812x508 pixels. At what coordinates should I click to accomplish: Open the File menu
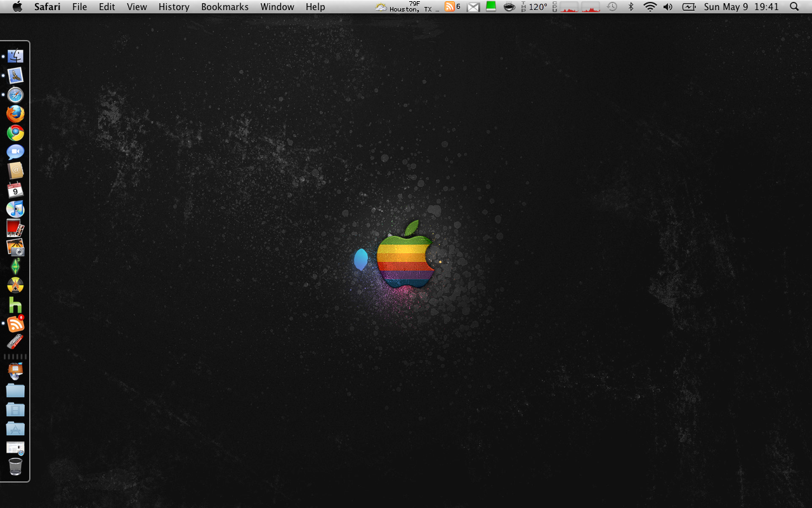[80, 7]
